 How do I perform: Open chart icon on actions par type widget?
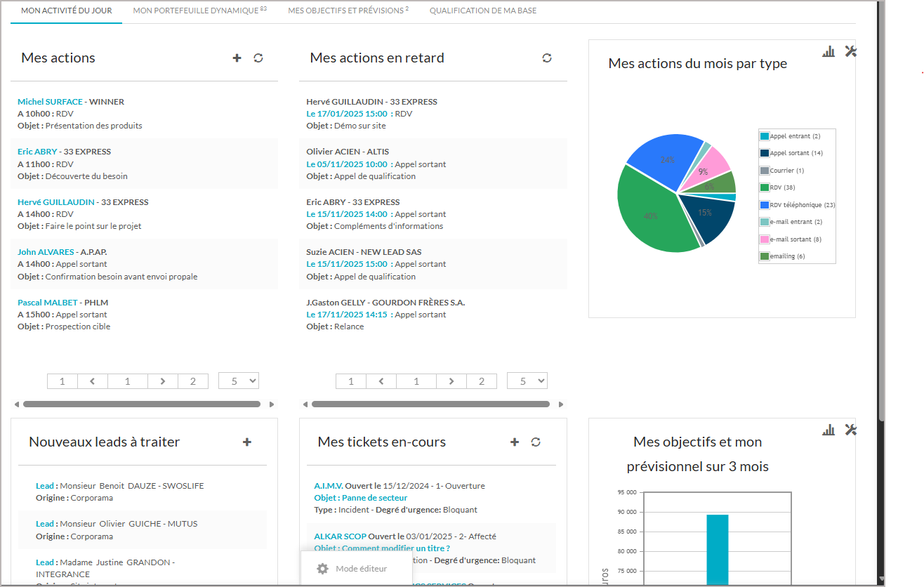[x=829, y=51]
